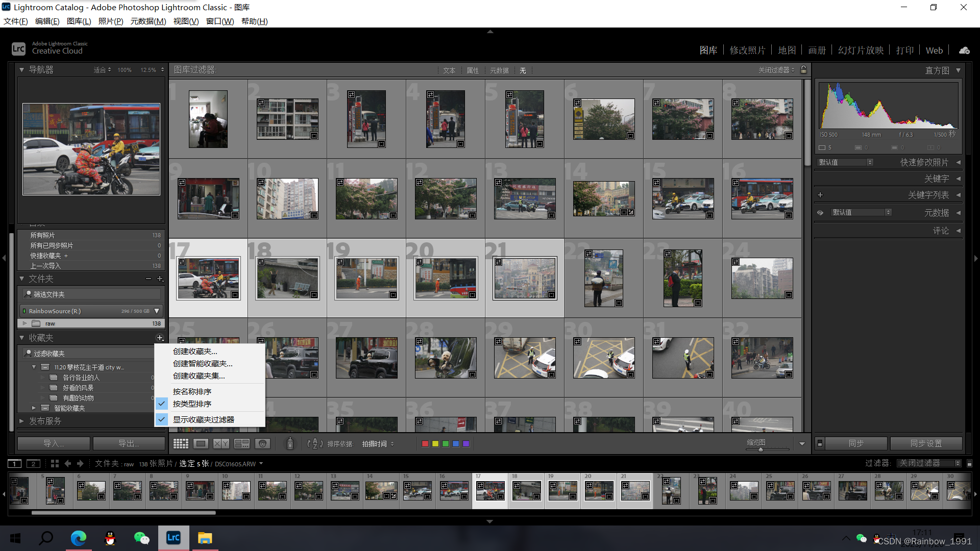This screenshot has width=980, height=551.
Task: Open 关闭过滤器 preset dropdown in filter bar
Action: tap(776, 70)
